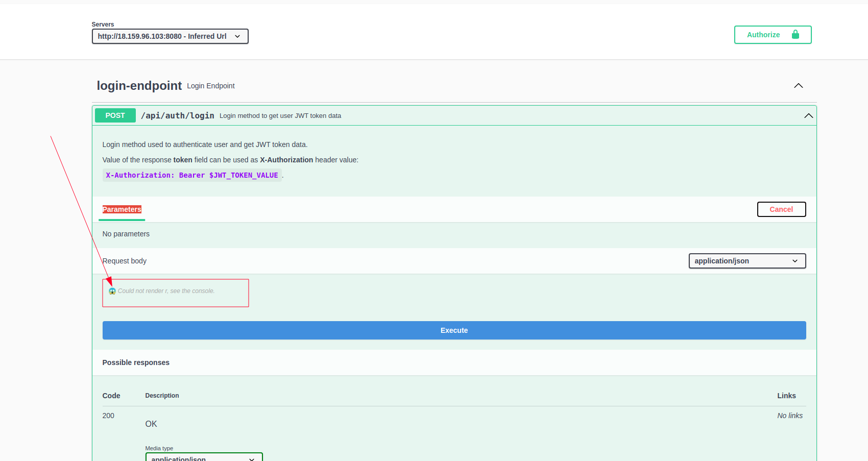Select the login-endpoint section heading
The image size is (868, 461).
139,86
